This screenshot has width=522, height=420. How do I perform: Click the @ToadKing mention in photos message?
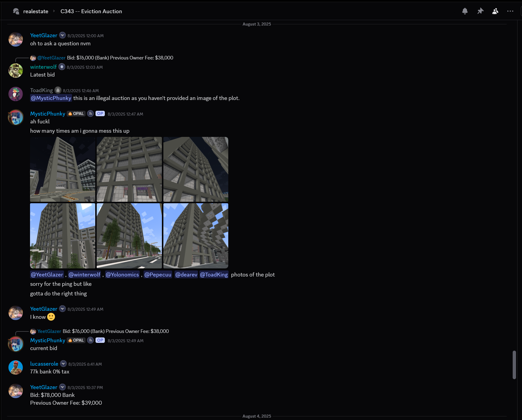(x=214, y=275)
